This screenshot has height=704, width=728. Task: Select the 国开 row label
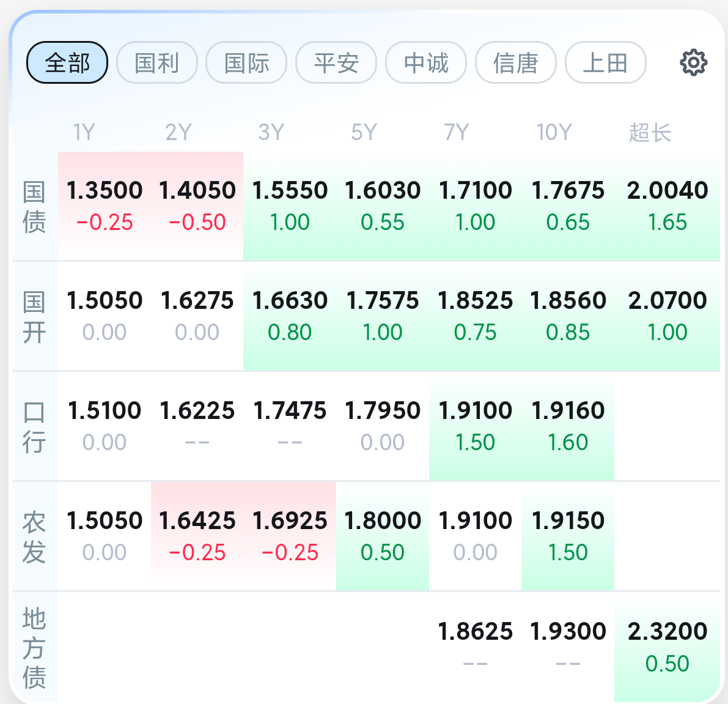pyautogui.click(x=34, y=316)
